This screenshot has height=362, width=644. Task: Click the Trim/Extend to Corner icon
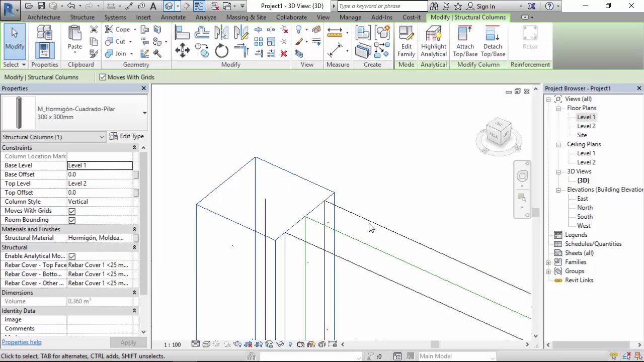(241, 51)
